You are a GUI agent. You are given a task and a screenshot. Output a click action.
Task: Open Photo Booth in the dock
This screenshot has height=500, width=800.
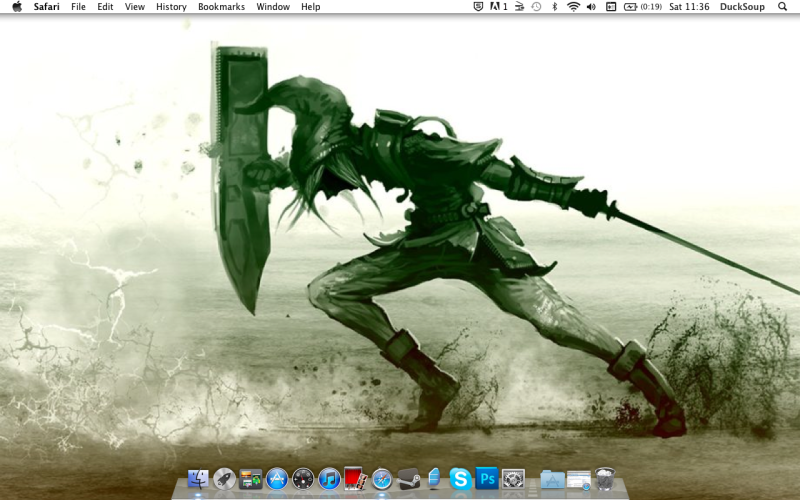(355, 479)
